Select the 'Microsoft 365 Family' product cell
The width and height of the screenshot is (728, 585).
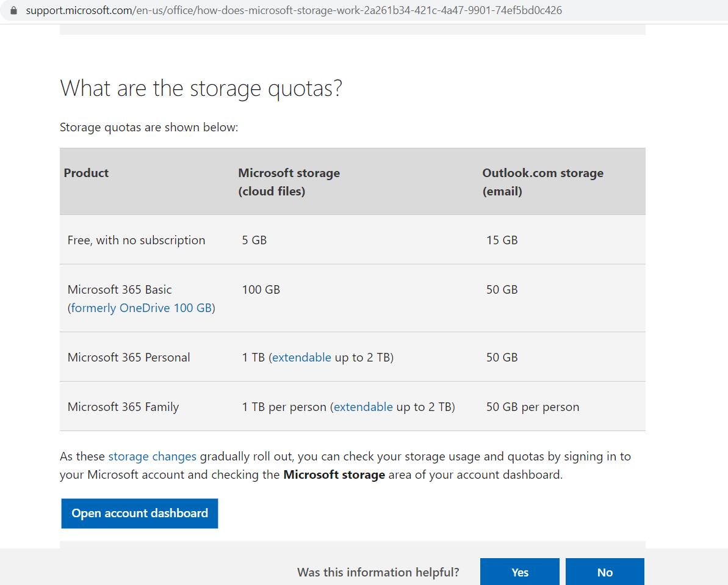123,407
